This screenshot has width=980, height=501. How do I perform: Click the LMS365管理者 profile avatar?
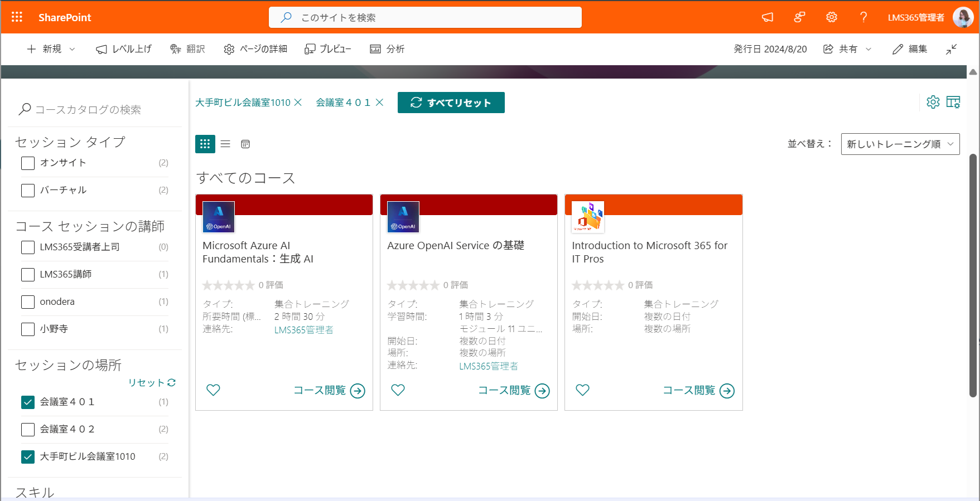pyautogui.click(x=963, y=17)
